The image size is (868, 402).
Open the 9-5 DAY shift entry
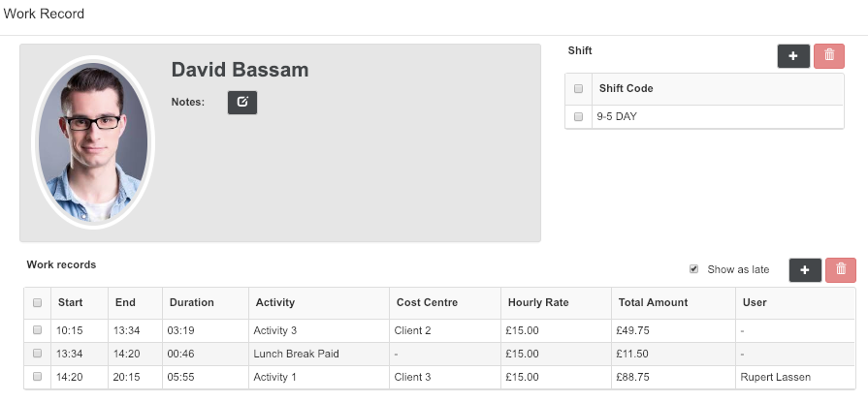point(617,116)
